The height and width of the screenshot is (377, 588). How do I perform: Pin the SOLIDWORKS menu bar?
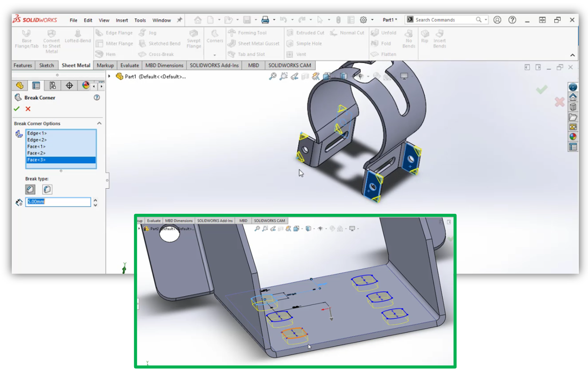pyautogui.click(x=180, y=20)
